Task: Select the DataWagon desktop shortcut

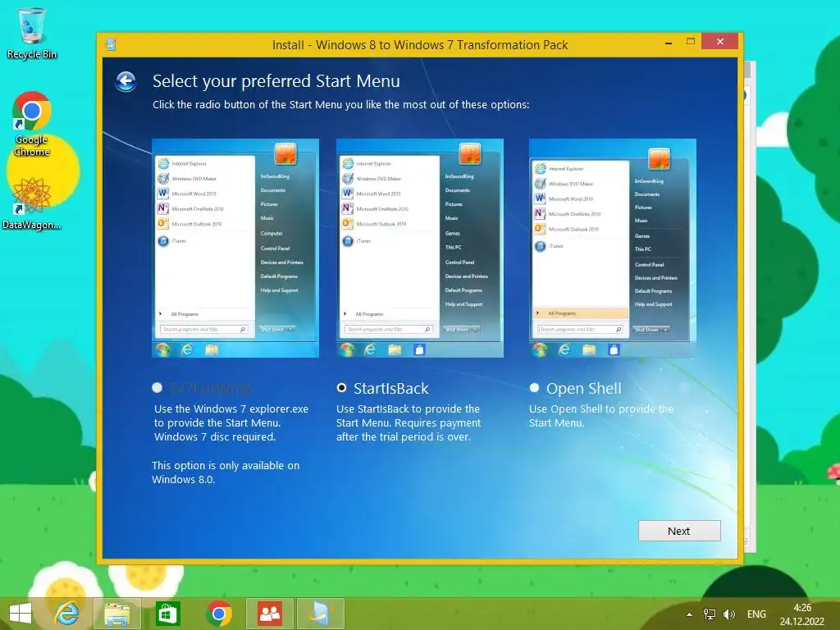Action: 32,204
